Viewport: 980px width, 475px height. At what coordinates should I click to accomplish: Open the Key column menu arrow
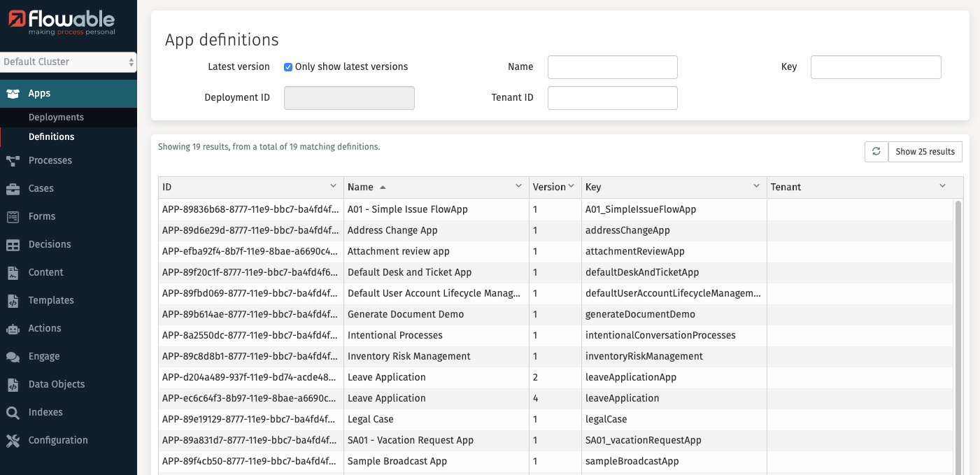pyautogui.click(x=756, y=186)
